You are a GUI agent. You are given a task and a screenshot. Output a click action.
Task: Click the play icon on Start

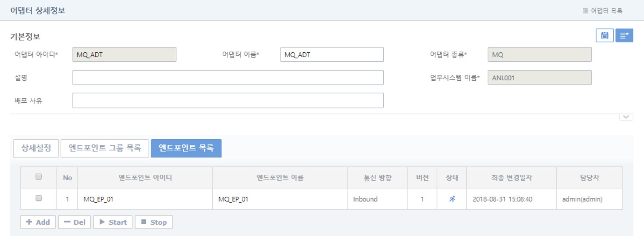[102, 222]
